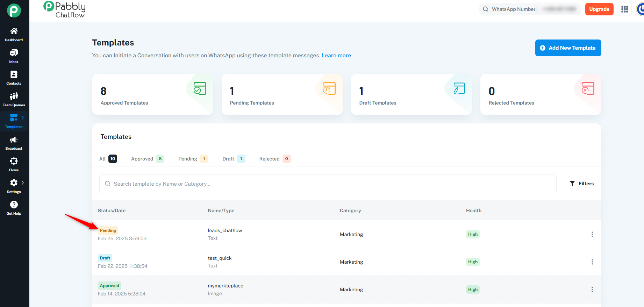Image resolution: width=644 pixels, height=307 pixels.
Task: Click the Draft status badge
Action: (x=105, y=258)
